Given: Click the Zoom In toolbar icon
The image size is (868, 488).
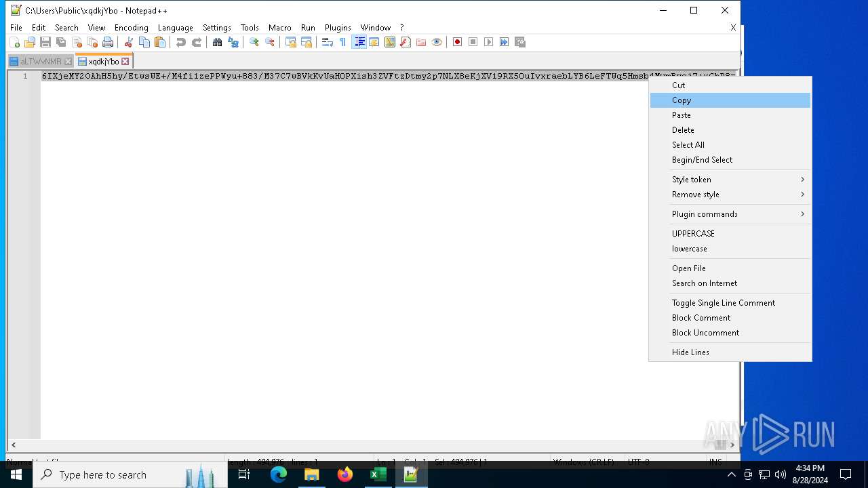Looking at the screenshot, I should click(254, 42).
